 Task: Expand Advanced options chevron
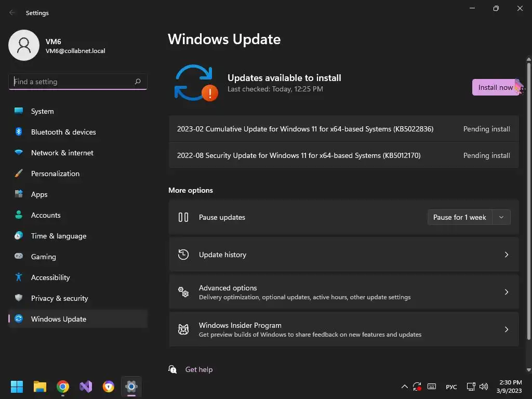point(506,292)
